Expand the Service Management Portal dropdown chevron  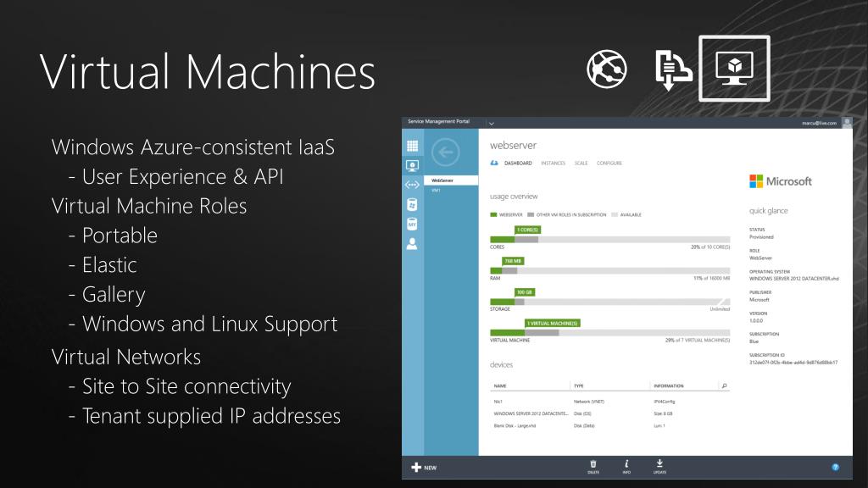491,124
